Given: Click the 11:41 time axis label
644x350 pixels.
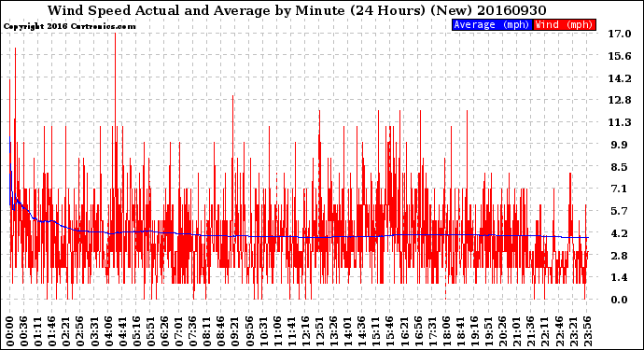Looking at the screenshot, I should (291, 331).
